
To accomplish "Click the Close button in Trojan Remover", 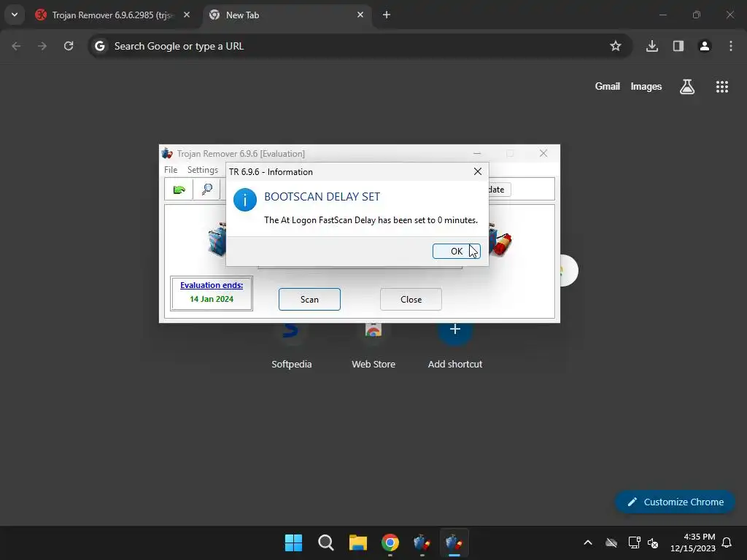I will click(411, 299).
